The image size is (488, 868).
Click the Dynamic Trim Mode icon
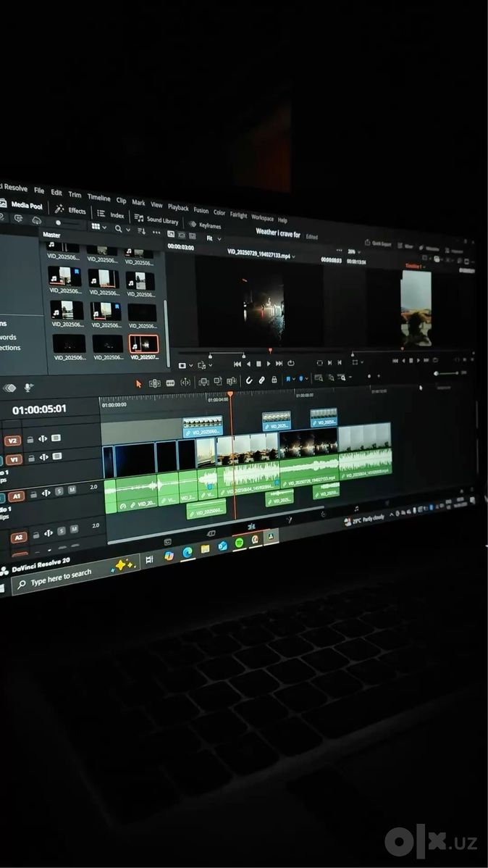(x=185, y=383)
